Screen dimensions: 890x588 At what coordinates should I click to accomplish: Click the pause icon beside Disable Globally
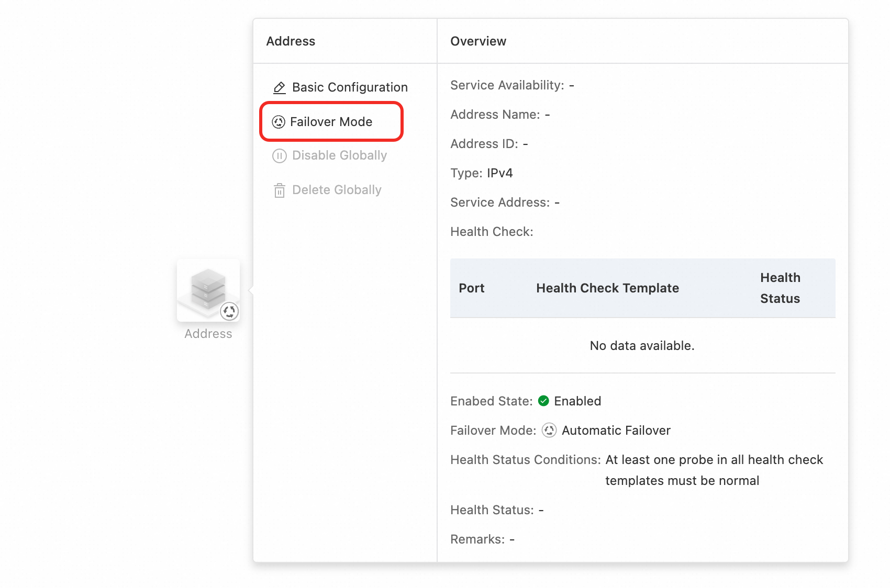(x=280, y=156)
